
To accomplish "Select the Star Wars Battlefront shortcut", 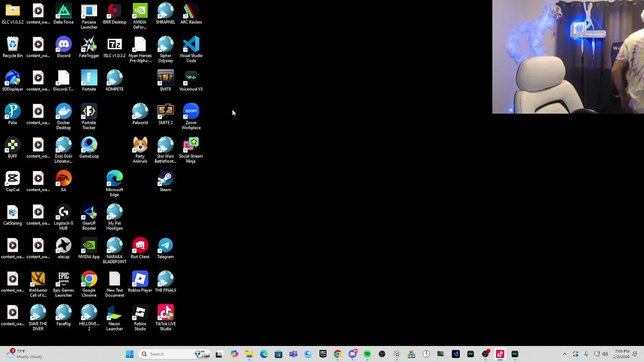I will pyautogui.click(x=166, y=150).
